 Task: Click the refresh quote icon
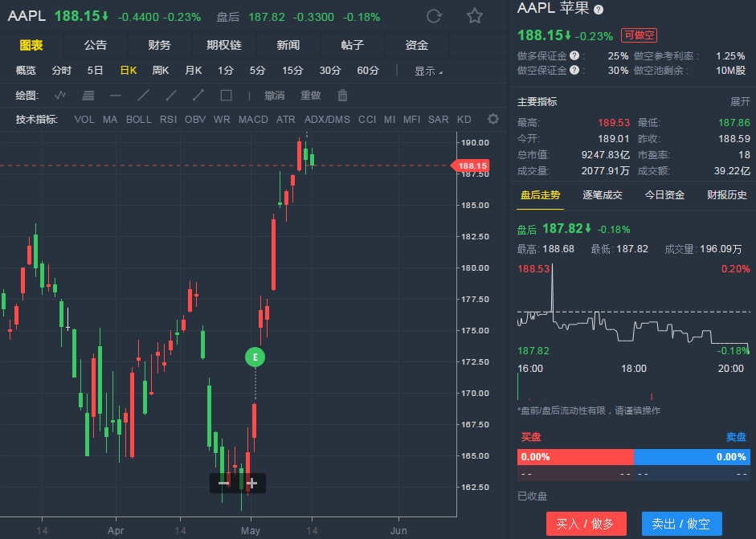(x=434, y=16)
